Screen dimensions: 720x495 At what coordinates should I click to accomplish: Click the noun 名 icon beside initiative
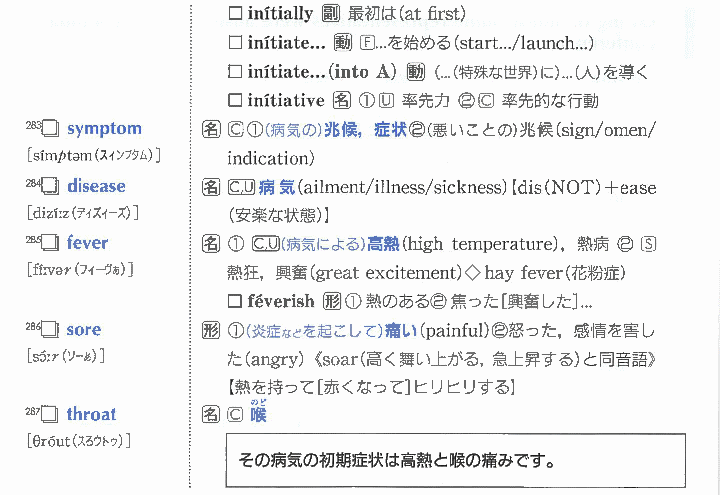(x=340, y=100)
